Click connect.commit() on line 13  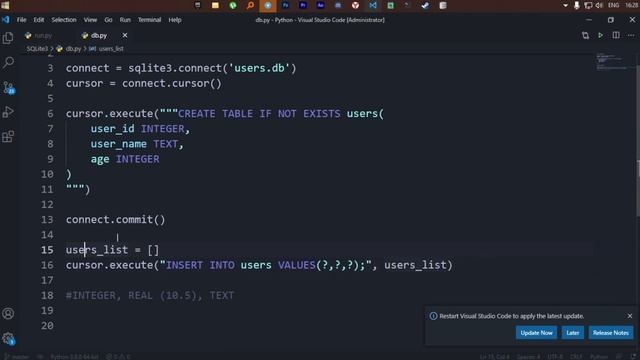pyautogui.click(x=116, y=220)
